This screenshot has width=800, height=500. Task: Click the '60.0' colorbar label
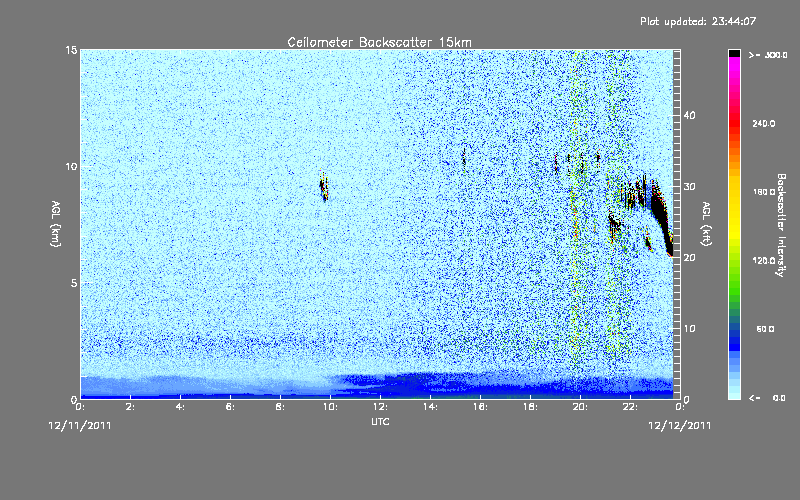(765, 329)
